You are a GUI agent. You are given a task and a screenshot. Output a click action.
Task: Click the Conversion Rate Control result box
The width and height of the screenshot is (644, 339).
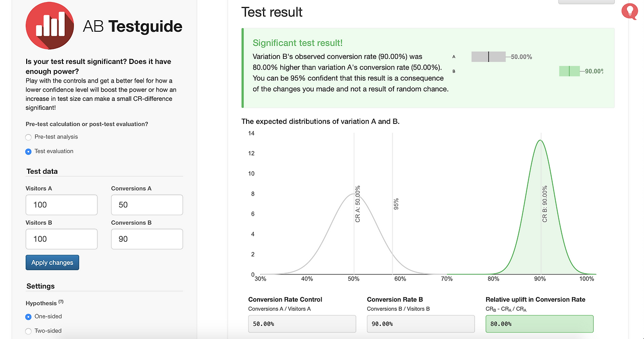[x=302, y=324]
